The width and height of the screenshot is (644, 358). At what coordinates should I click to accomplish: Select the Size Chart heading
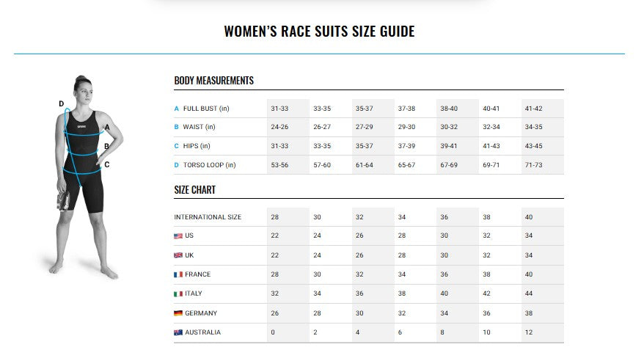pos(194,190)
